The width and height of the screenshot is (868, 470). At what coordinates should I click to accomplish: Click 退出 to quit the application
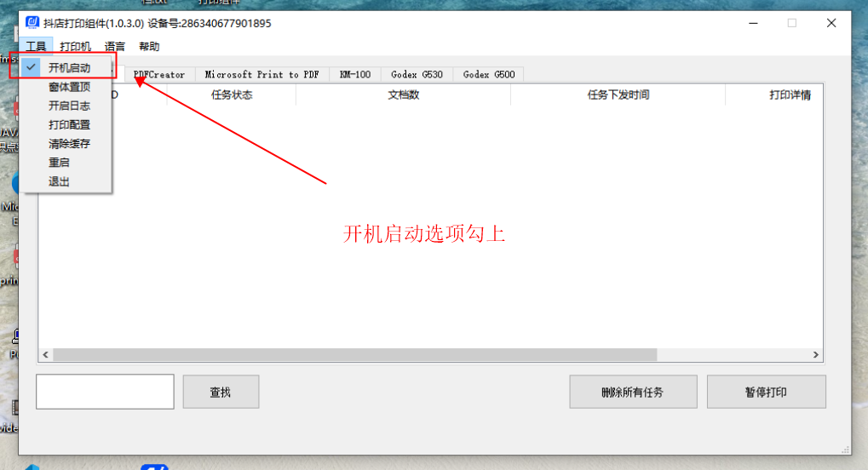pyautogui.click(x=59, y=181)
